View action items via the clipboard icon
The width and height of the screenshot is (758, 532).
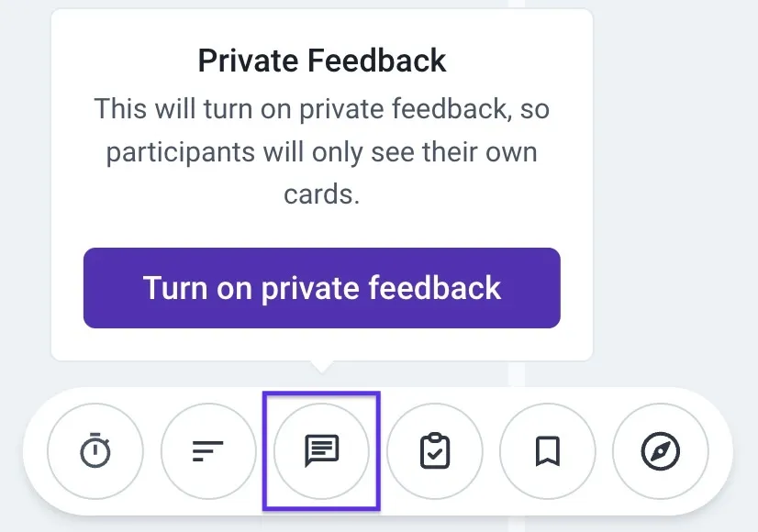(x=434, y=451)
